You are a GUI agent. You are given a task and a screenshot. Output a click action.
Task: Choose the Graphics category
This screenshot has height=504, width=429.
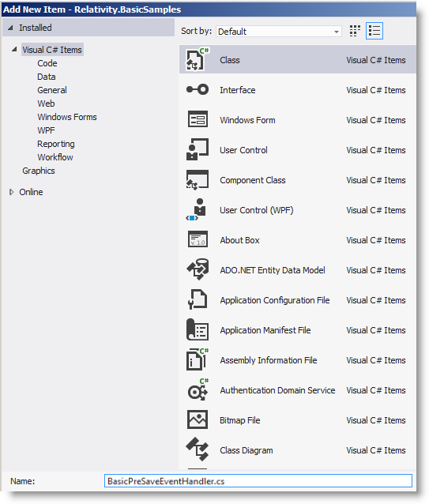point(39,171)
